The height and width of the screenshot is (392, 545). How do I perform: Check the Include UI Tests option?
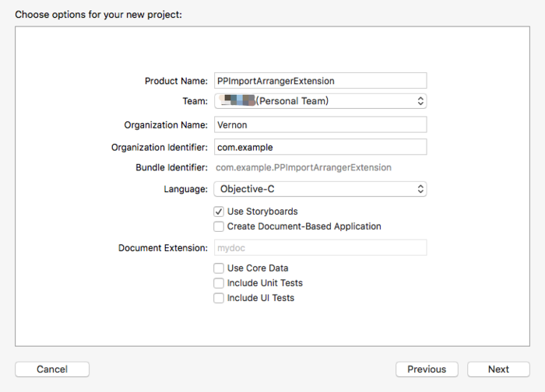click(x=219, y=298)
